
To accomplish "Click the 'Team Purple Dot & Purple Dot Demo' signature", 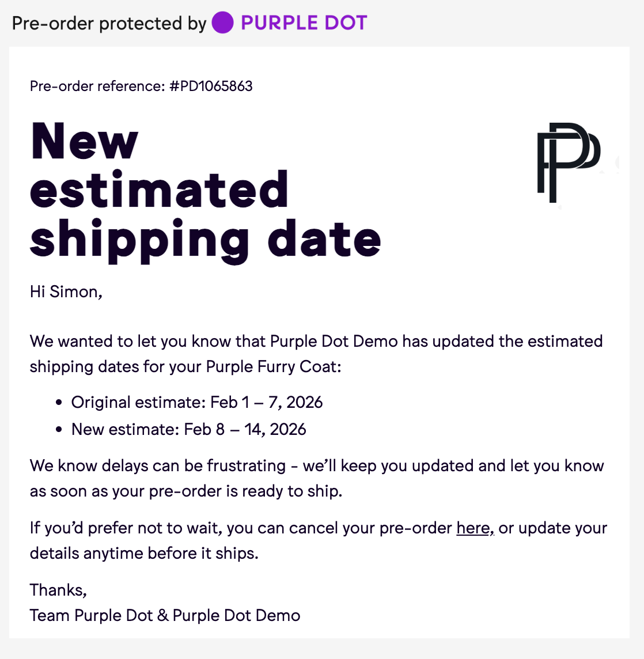I will [165, 615].
